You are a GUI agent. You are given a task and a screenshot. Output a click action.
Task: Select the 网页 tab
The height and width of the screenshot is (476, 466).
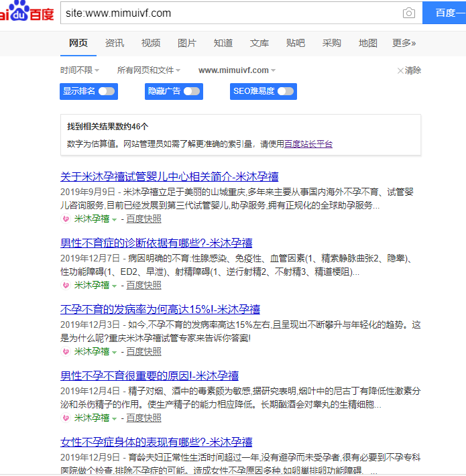(78, 43)
